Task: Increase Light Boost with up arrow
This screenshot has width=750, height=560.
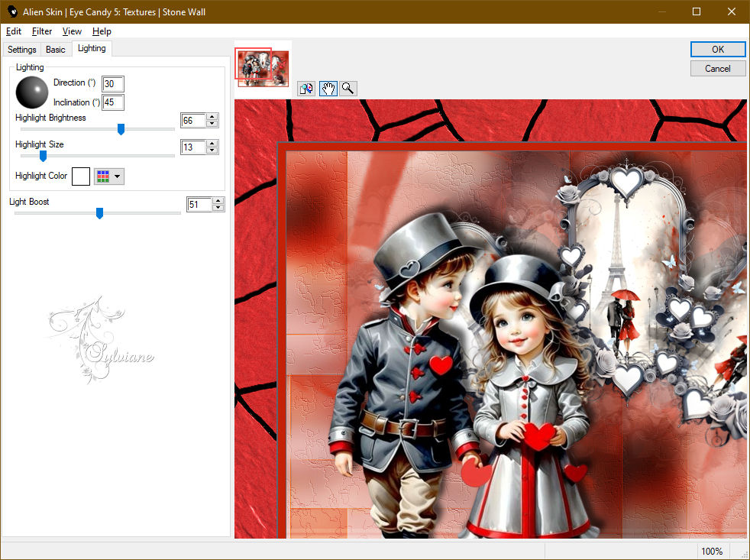Action: pos(218,201)
